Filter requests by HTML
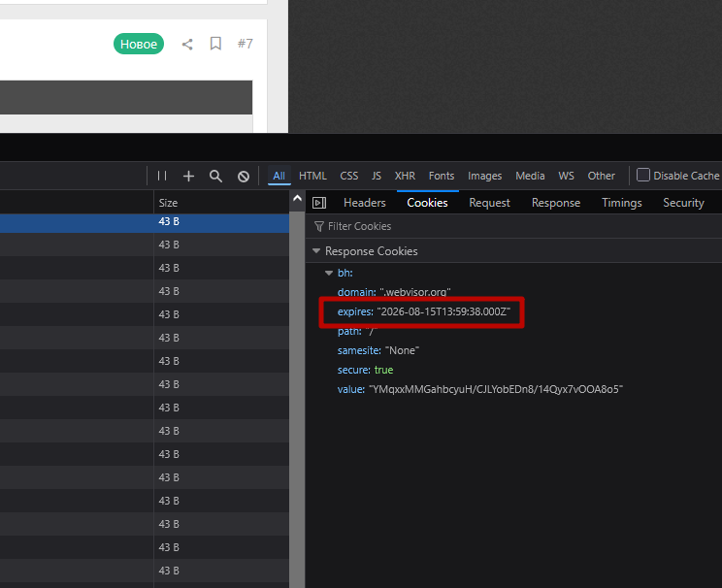Screen dimensions: 722x588 [312, 176]
